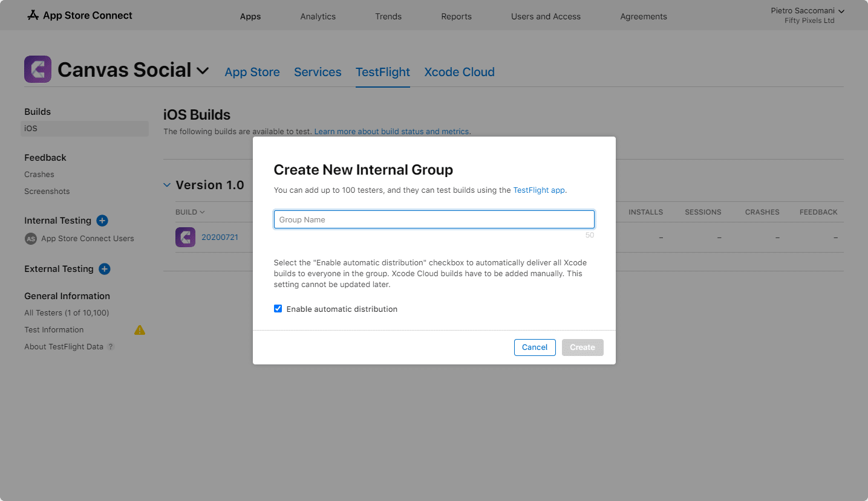Click the SESSIONS column header
This screenshot has width=868, height=501.
tap(703, 212)
